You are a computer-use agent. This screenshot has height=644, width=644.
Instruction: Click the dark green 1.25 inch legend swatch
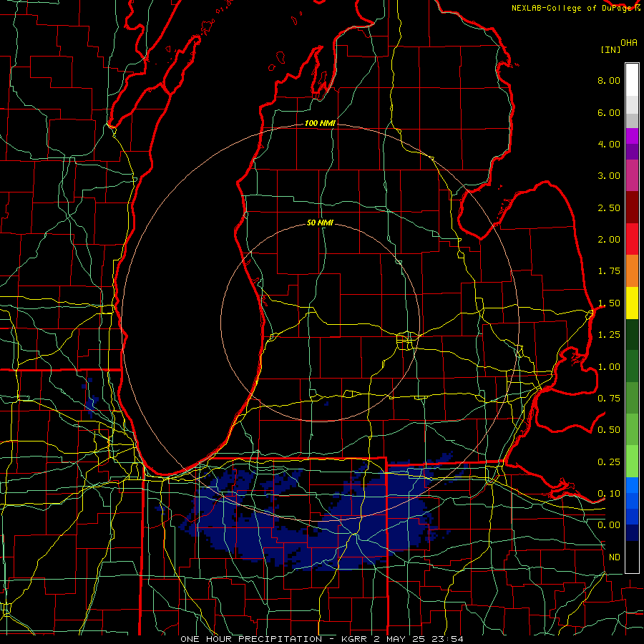(x=632, y=335)
